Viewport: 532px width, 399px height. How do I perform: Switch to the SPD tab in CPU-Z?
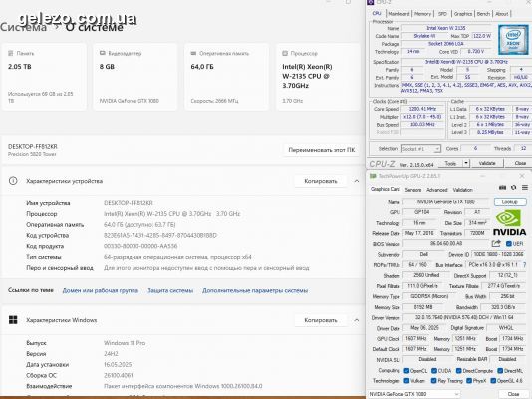pos(442,14)
